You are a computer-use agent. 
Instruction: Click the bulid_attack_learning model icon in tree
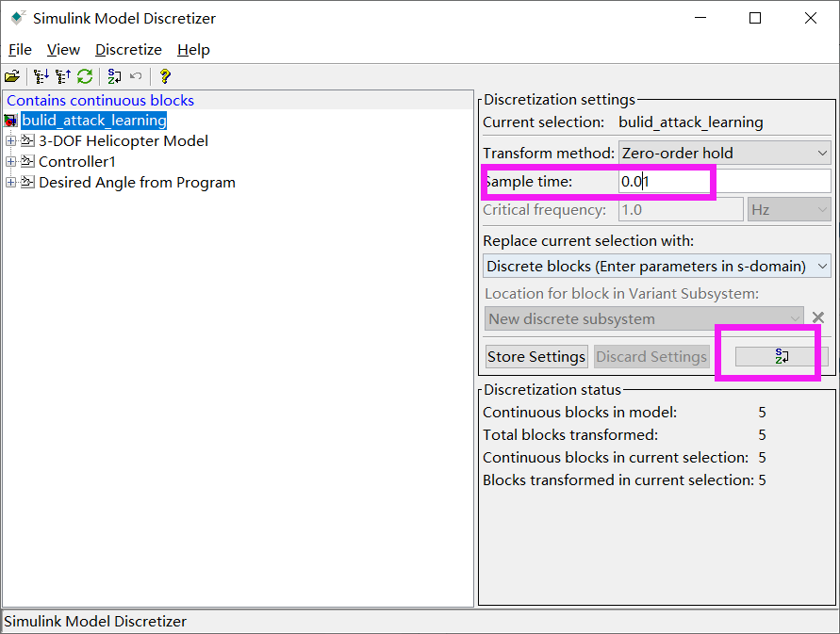point(10,121)
